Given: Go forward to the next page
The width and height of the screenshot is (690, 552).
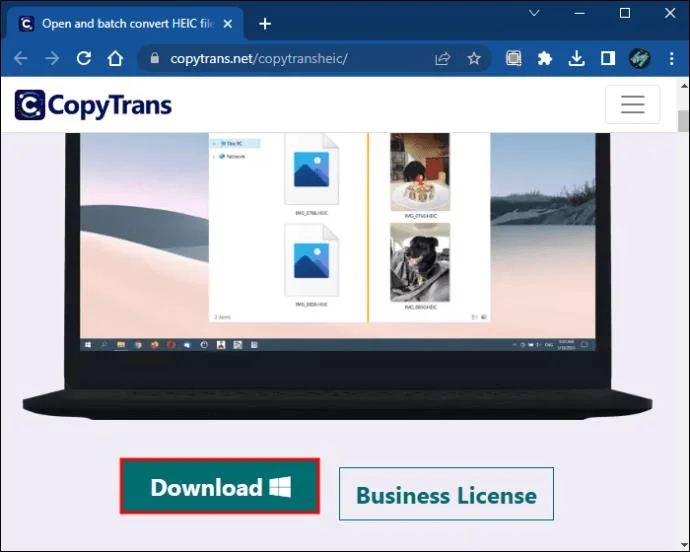Looking at the screenshot, I should click(52, 58).
